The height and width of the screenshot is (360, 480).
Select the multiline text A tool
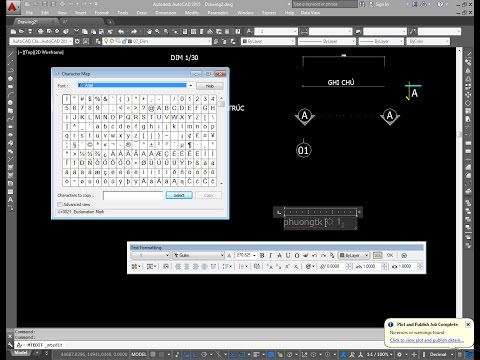(x=10, y=200)
